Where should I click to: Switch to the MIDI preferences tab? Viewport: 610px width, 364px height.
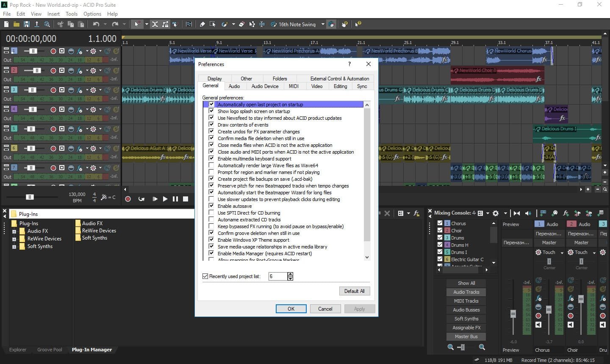coord(294,86)
